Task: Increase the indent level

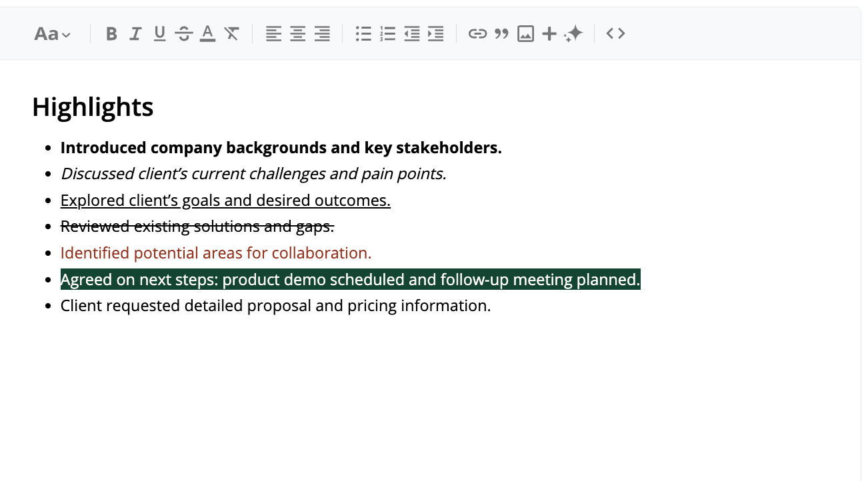Action: tap(436, 34)
